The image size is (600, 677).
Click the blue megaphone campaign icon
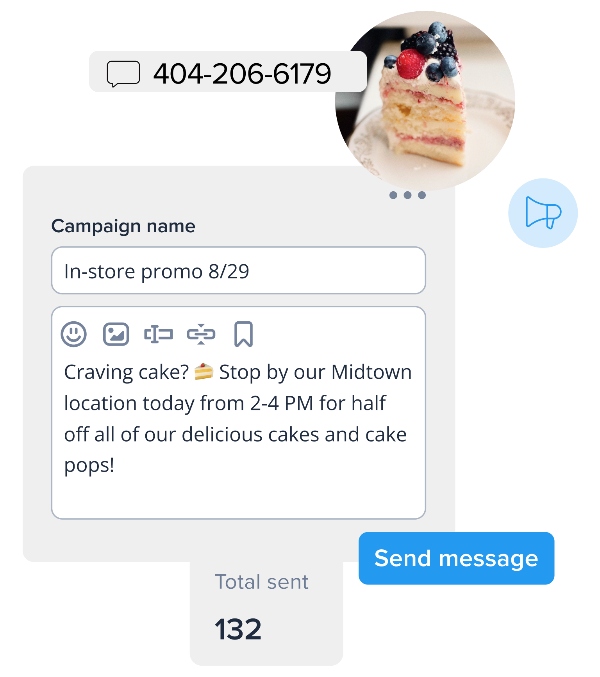pos(543,213)
